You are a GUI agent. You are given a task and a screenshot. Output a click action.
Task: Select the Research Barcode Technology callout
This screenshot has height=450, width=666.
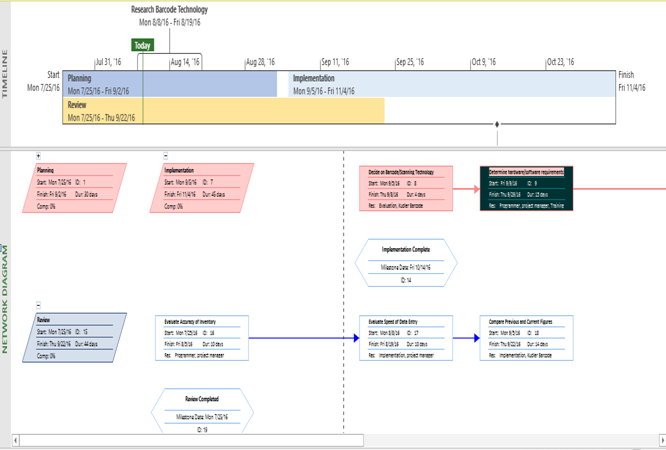[169, 15]
